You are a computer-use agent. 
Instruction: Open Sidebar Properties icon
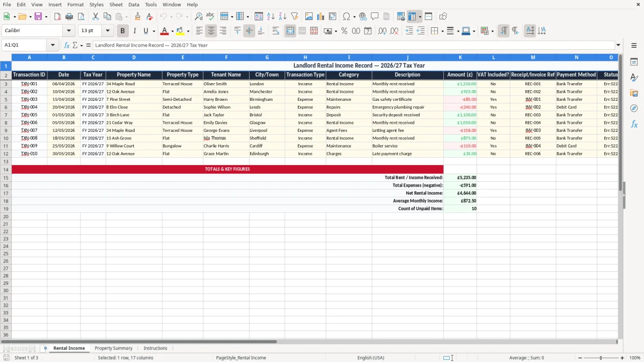click(634, 62)
